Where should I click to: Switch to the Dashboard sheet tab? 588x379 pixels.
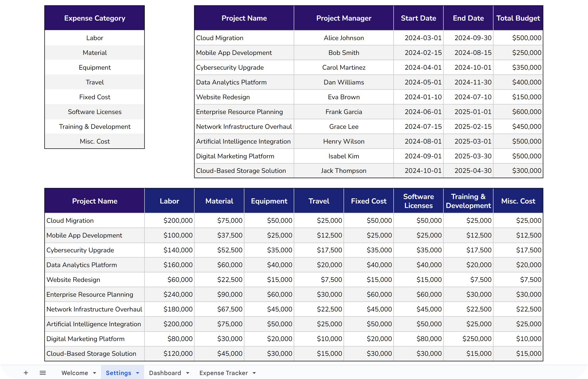[165, 373]
